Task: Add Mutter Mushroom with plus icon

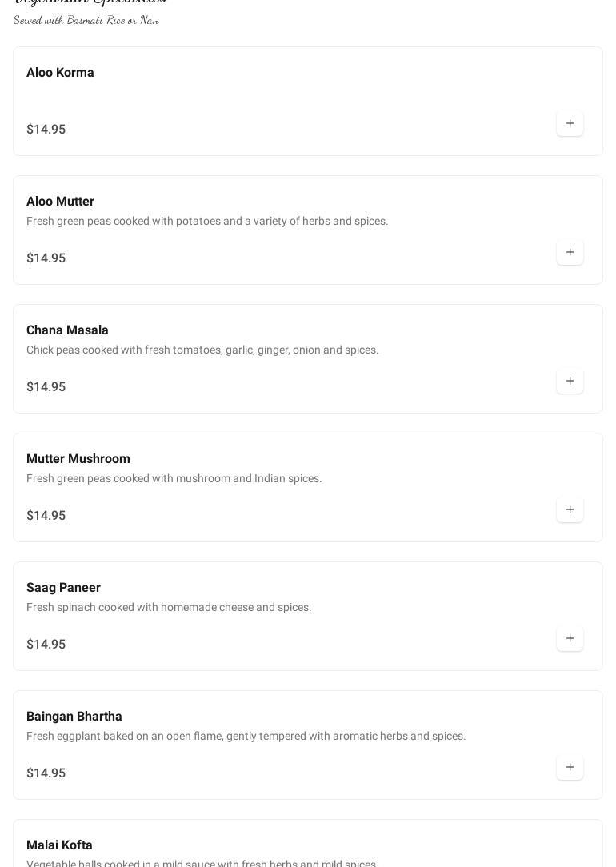Action: pos(570,510)
